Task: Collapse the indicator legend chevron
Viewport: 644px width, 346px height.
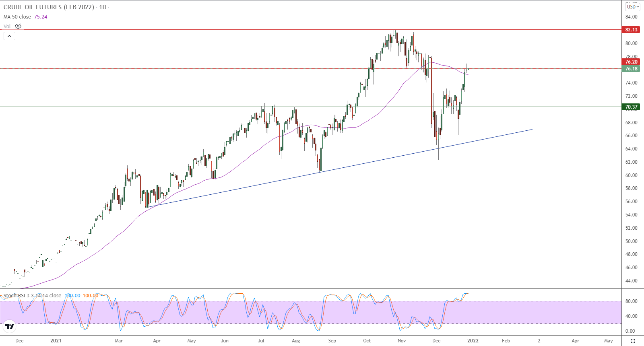Action: [9, 36]
